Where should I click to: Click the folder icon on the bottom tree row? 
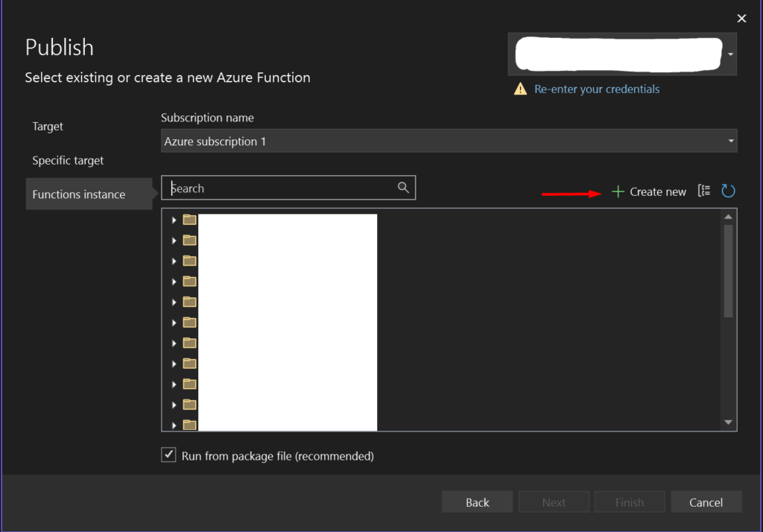189,423
